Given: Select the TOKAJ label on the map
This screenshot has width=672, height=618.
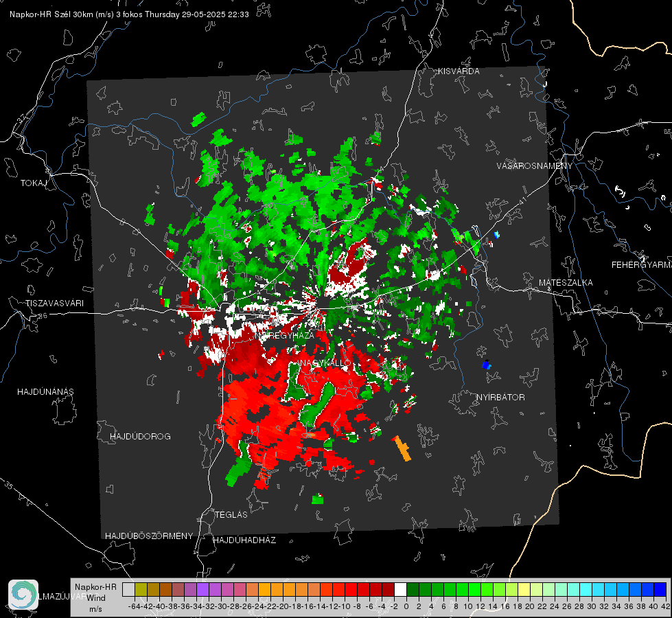Looking at the screenshot, I should 34,183.
